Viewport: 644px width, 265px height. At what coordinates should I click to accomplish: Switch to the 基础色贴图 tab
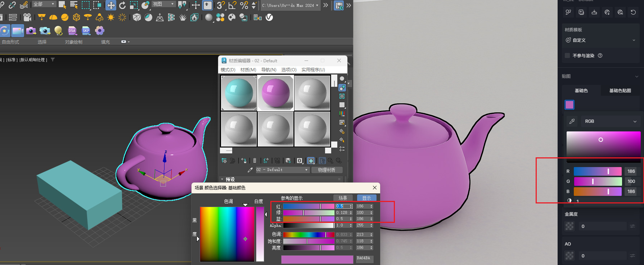(x=620, y=91)
